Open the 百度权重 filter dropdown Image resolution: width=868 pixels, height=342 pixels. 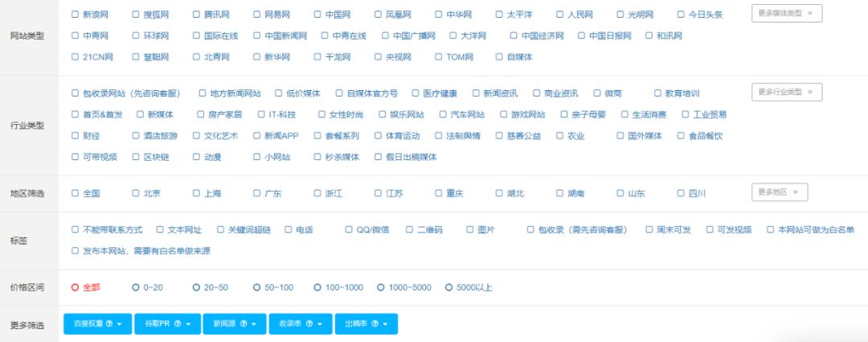pyautogui.click(x=98, y=323)
